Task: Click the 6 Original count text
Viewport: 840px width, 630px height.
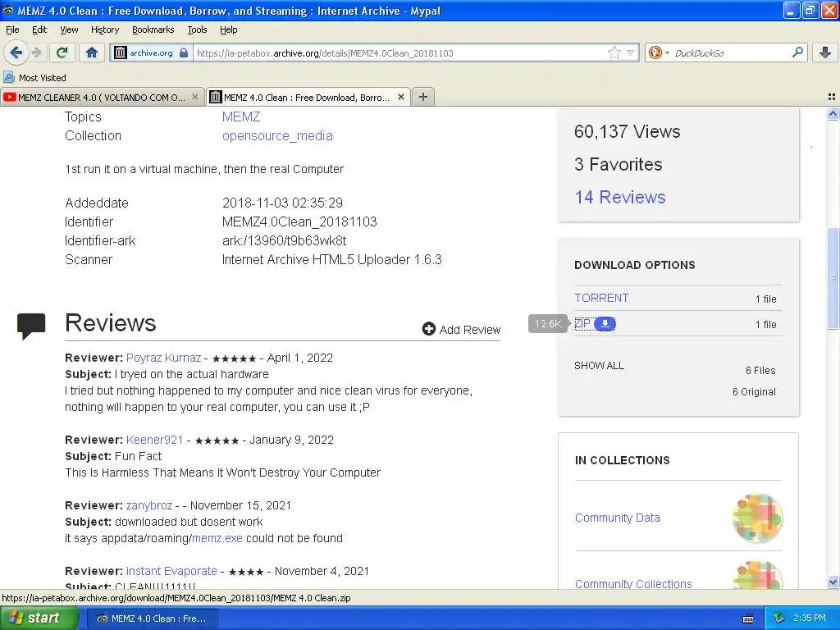Action: pyautogui.click(x=754, y=392)
